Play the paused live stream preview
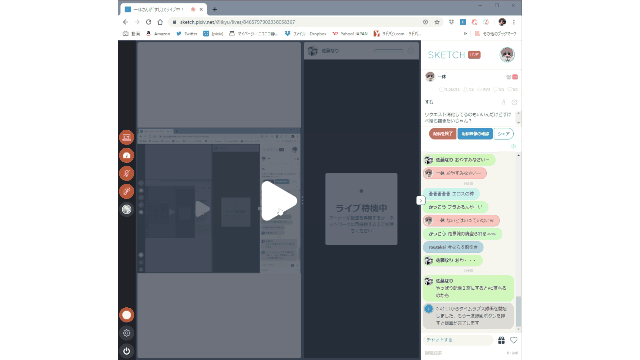The height and width of the screenshot is (360, 640). tap(279, 201)
